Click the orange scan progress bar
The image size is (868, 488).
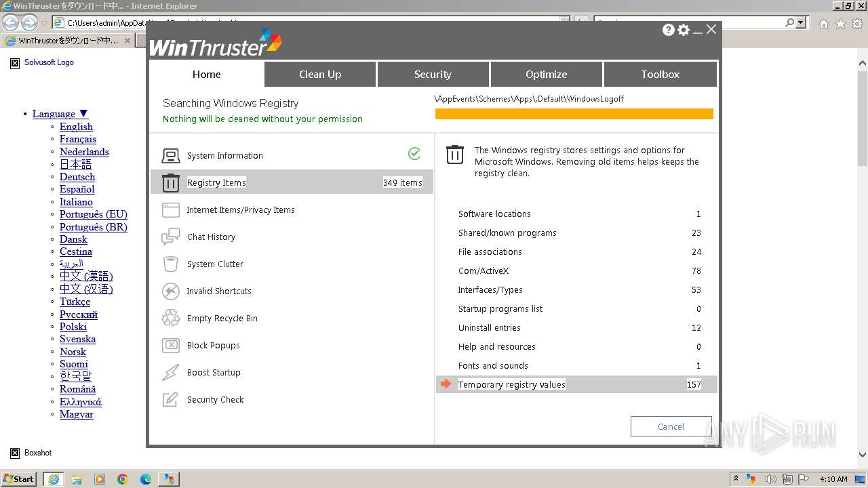point(574,114)
